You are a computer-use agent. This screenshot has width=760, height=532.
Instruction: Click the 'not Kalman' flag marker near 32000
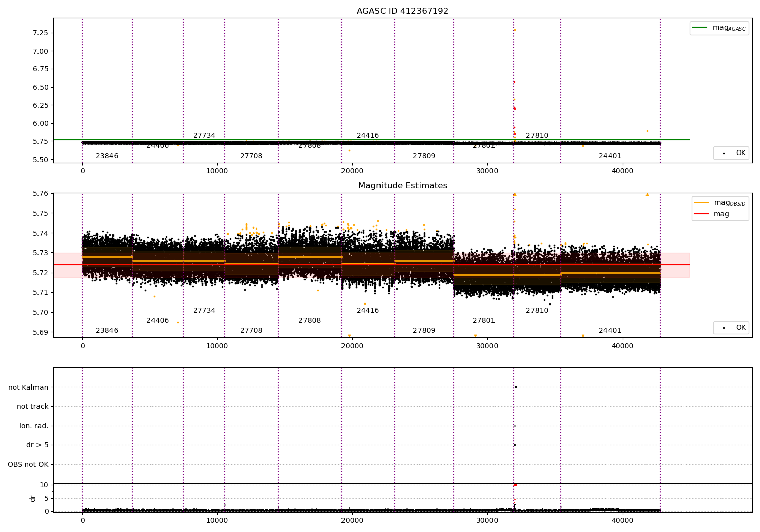click(515, 387)
